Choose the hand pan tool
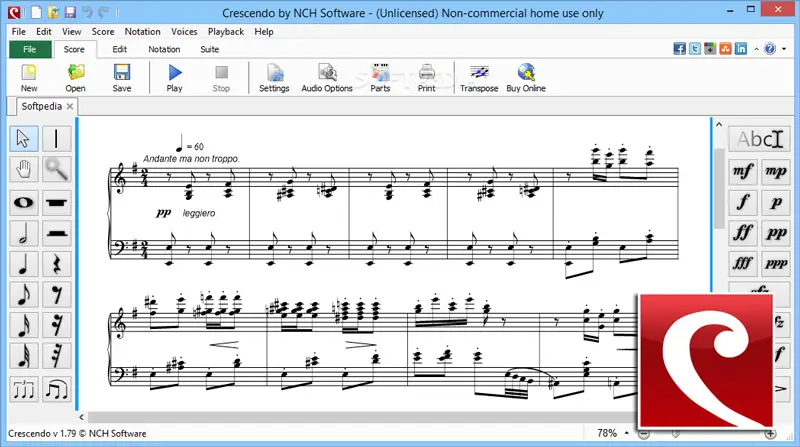Viewport: 800px width, 447px height. coord(25,170)
